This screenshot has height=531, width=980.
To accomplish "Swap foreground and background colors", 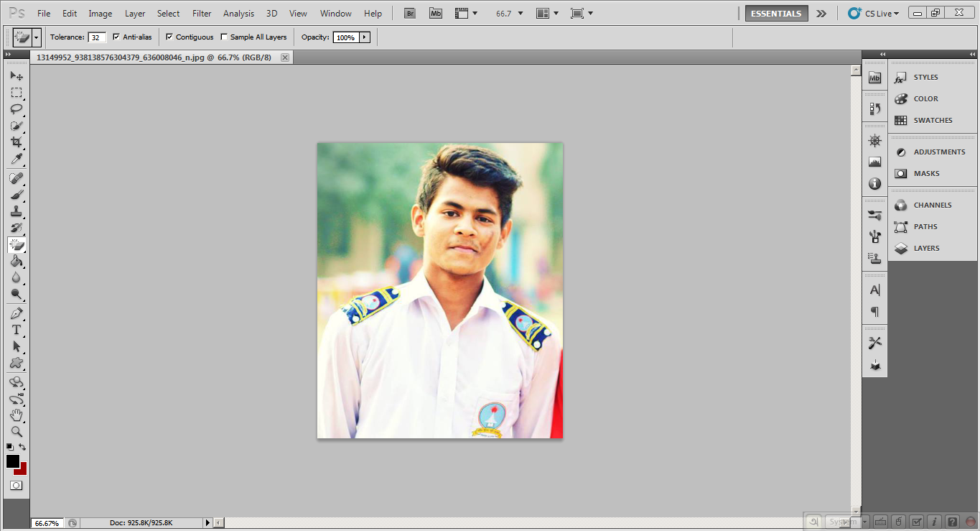I will tap(22, 447).
